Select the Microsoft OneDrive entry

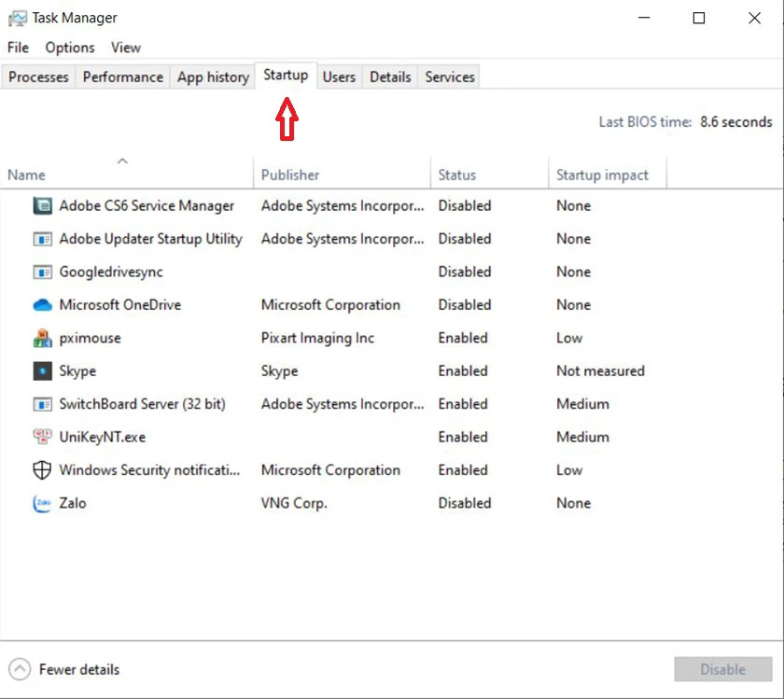(x=120, y=305)
